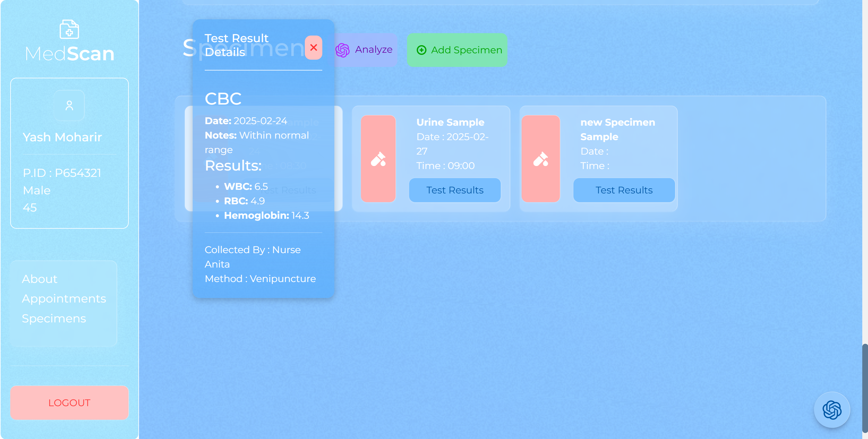Open Specimens from the sidebar menu
Image resolution: width=868 pixels, height=439 pixels.
(x=54, y=318)
